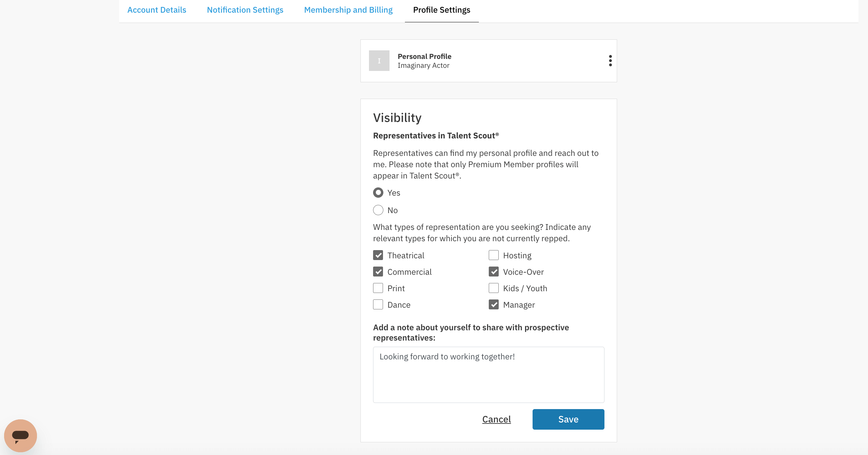Disable the Commercial representation checkbox
The image size is (868, 455).
click(x=378, y=271)
